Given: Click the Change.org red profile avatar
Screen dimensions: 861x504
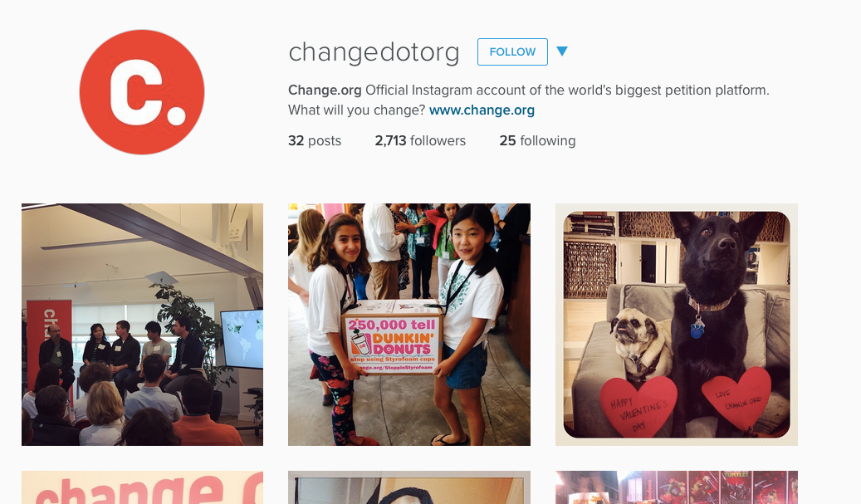Looking at the screenshot, I should tap(142, 91).
